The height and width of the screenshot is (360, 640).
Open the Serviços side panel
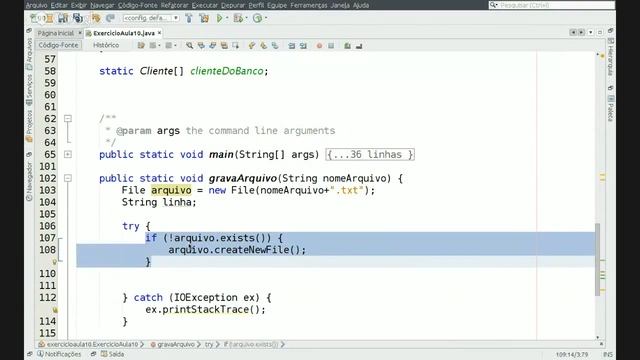(29, 90)
